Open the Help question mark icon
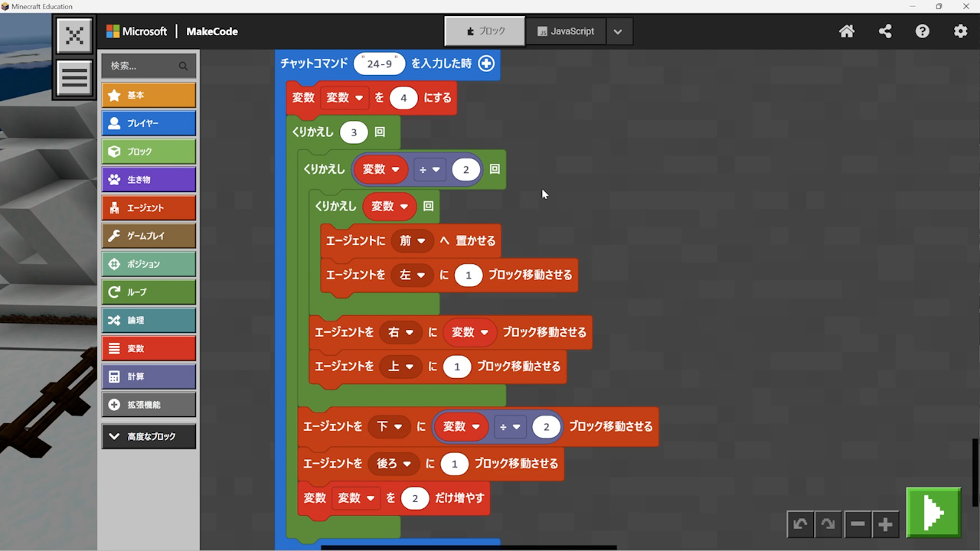 923,31
